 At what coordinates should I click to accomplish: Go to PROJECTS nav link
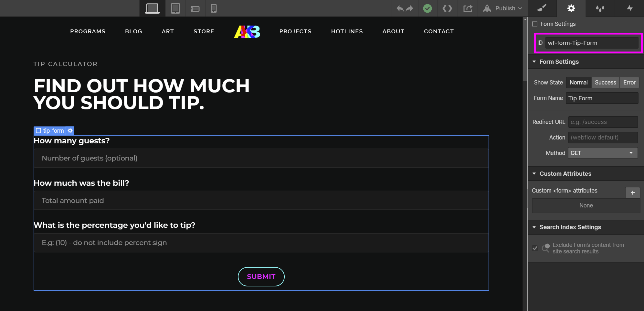click(295, 31)
